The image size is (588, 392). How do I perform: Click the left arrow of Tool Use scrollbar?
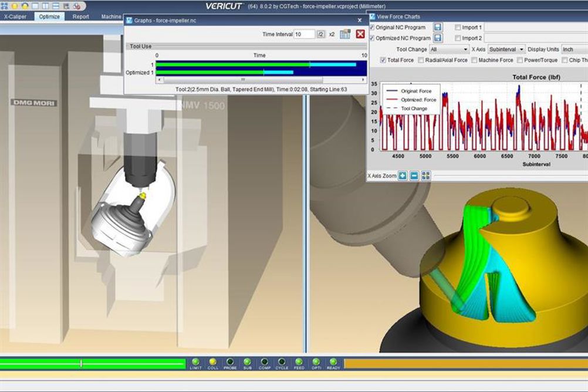point(160,80)
